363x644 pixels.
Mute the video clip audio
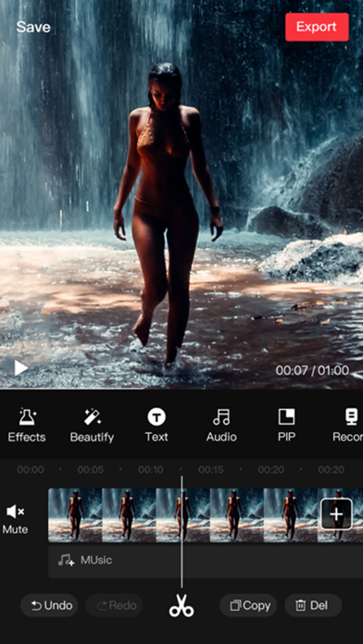tap(15, 519)
